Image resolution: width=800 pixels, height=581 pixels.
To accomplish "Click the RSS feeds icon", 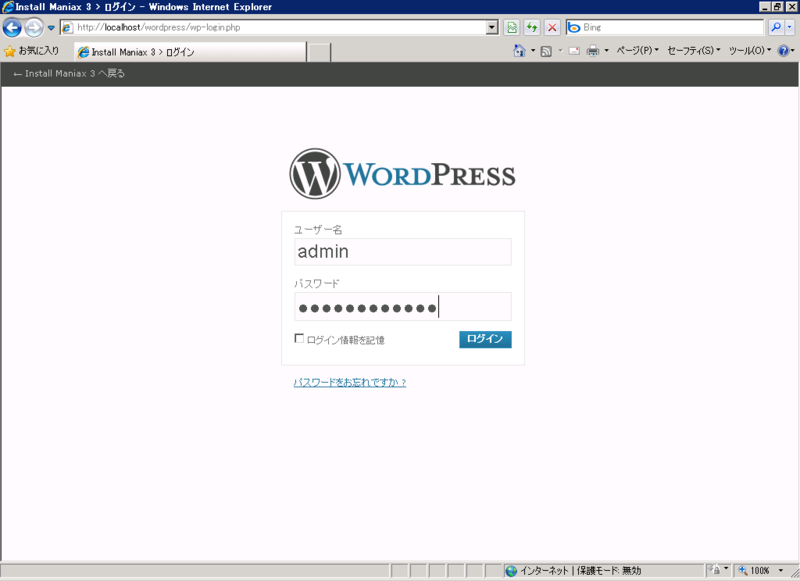I will (x=546, y=51).
